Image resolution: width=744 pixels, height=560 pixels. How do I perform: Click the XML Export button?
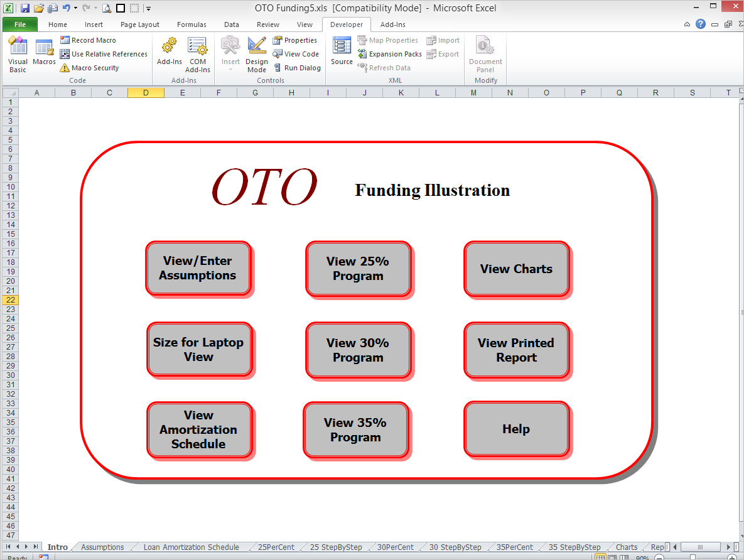pos(443,54)
